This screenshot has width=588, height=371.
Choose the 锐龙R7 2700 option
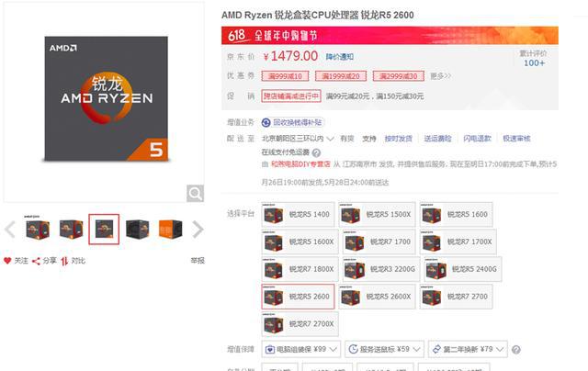(456, 297)
